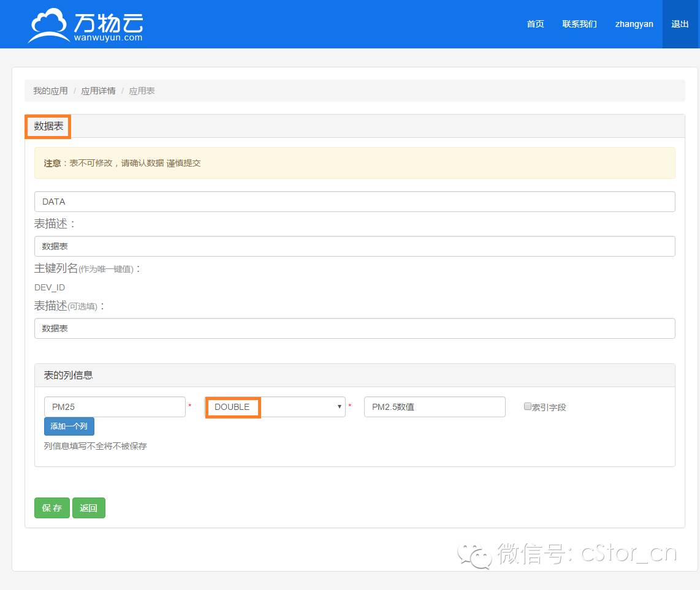The width and height of the screenshot is (700, 590).
Task: Click the DEV_ID primary key text
Action: tap(50, 287)
